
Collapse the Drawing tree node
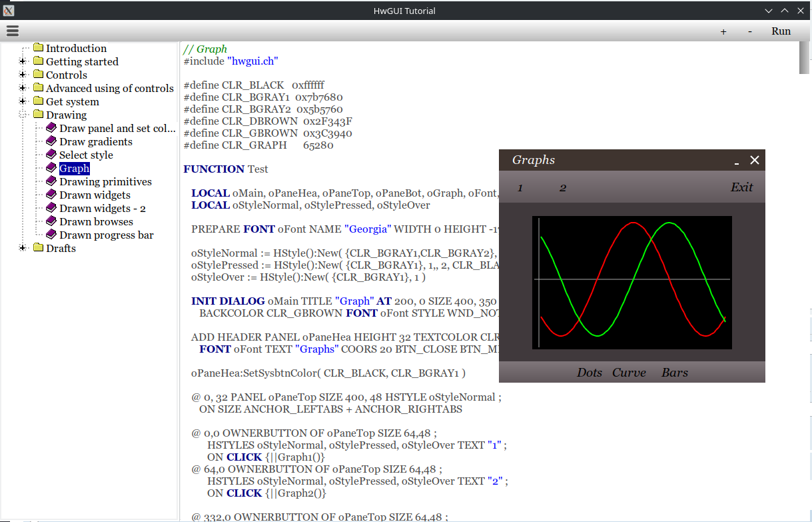23,115
